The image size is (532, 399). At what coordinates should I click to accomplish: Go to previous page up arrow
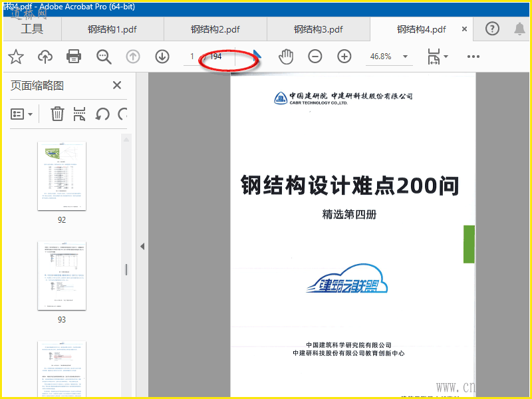pos(133,57)
